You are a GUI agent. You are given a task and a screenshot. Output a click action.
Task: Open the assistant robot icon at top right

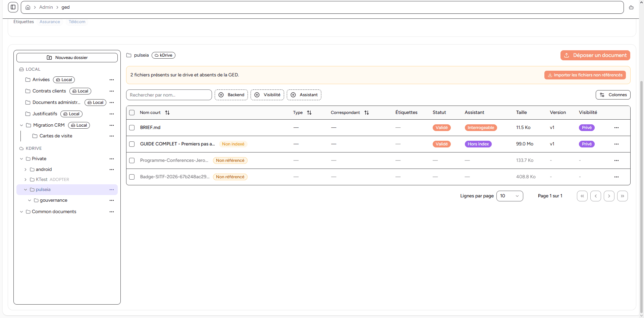[631, 7]
